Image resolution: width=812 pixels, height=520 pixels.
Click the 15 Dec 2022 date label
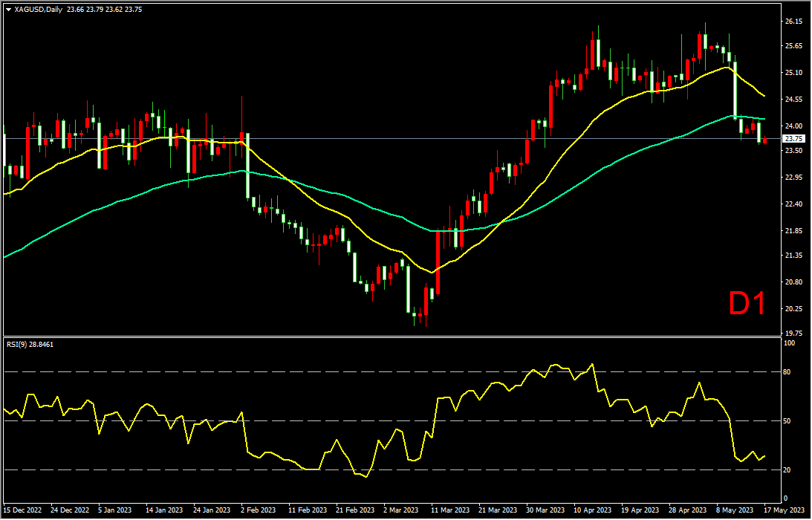(x=23, y=510)
